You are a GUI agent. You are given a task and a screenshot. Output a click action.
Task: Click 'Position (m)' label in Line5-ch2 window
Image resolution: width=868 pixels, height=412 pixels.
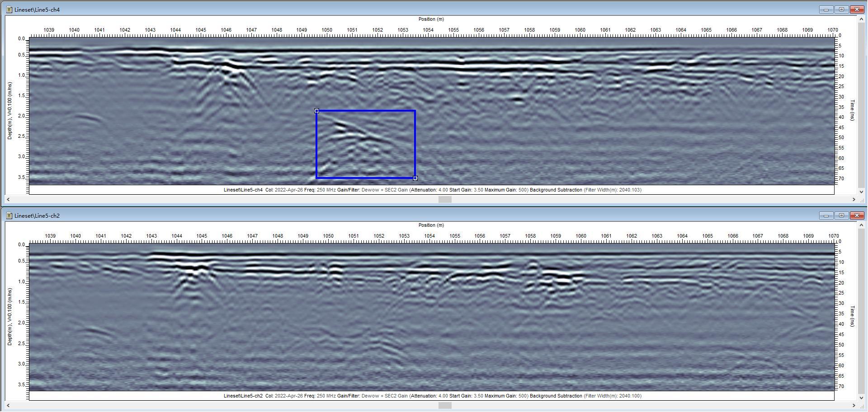[x=431, y=225]
